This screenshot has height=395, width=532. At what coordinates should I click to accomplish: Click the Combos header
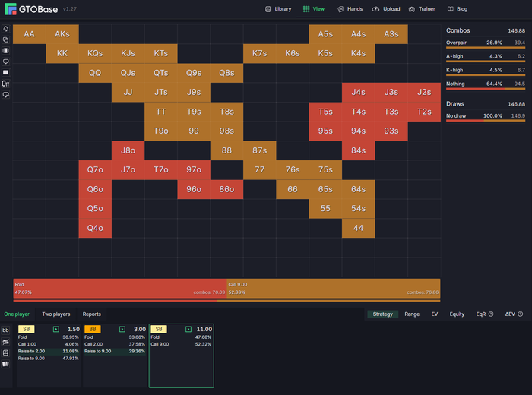click(x=458, y=30)
